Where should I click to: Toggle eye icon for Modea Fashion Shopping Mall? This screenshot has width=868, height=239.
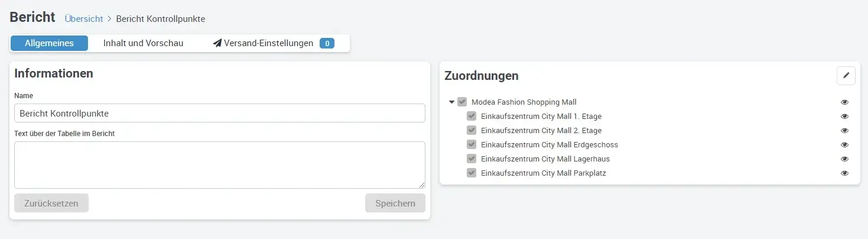[844, 102]
